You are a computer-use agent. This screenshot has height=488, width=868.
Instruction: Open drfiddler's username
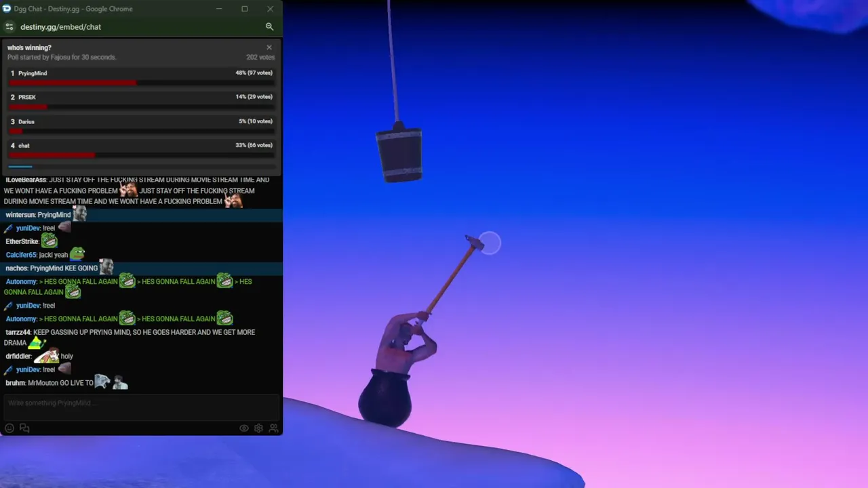click(x=18, y=356)
